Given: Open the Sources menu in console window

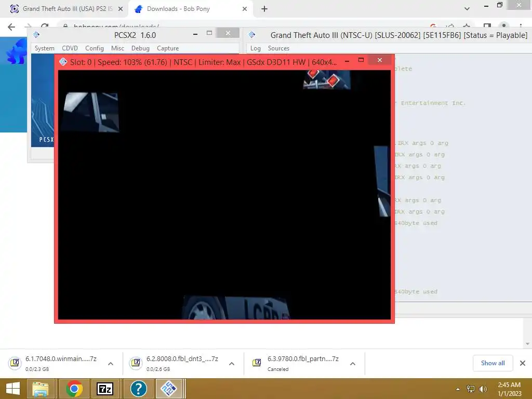Looking at the screenshot, I should (x=278, y=48).
